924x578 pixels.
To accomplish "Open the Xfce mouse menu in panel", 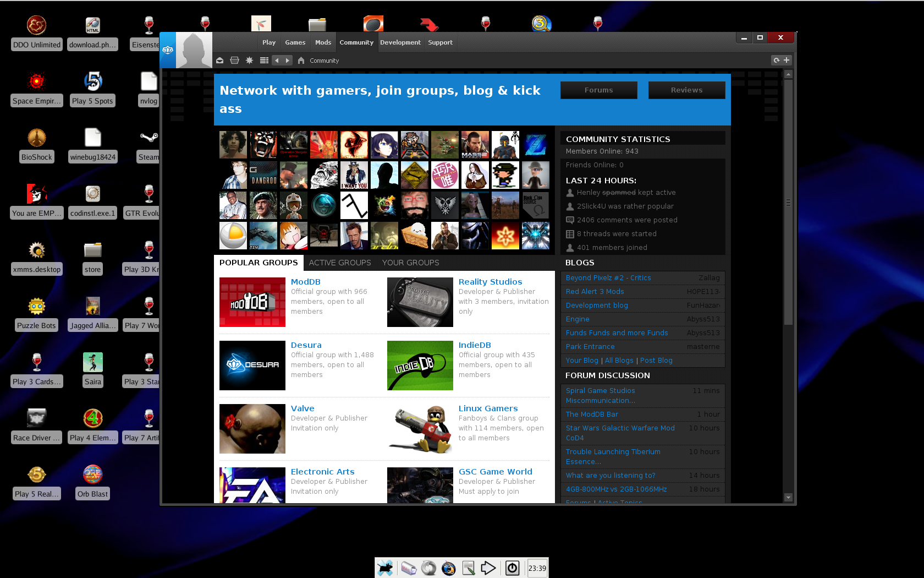I will click(x=385, y=568).
